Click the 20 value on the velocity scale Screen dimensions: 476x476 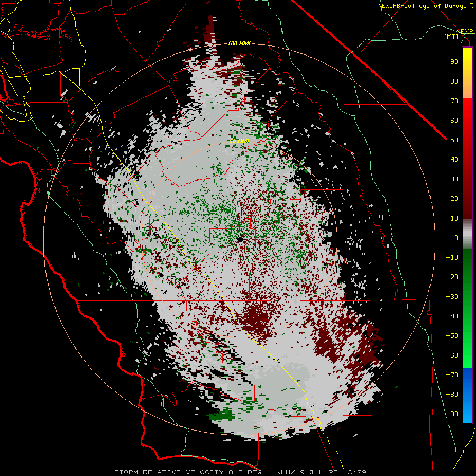(454, 199)
